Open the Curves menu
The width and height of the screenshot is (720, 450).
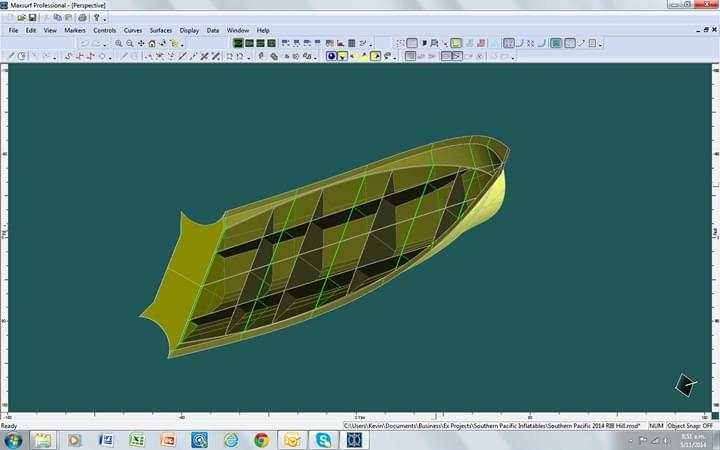[x=133, y=30]
